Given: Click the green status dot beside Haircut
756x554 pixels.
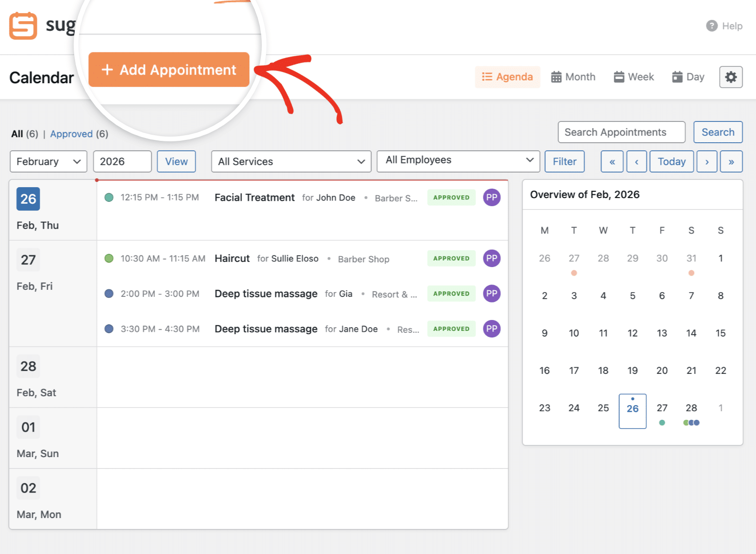Looking at the screenshot, I should click(109, 259).
